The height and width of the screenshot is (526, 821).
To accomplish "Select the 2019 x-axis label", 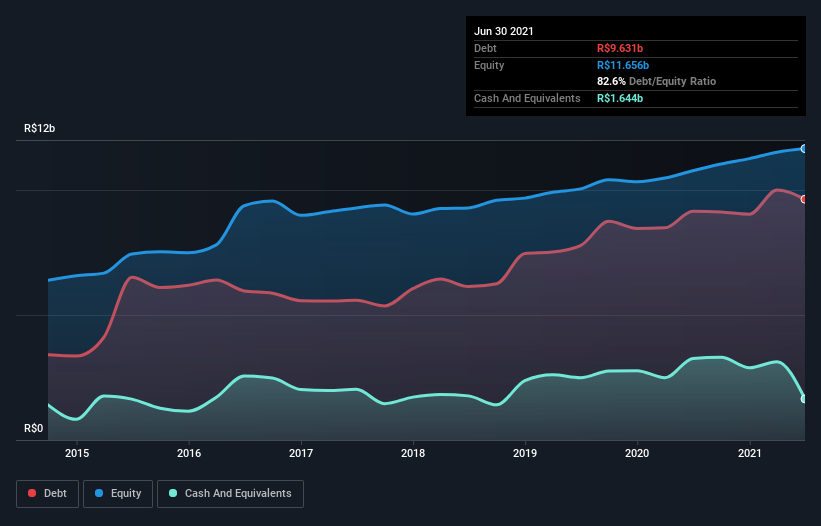I will click(x=525, y=453).
